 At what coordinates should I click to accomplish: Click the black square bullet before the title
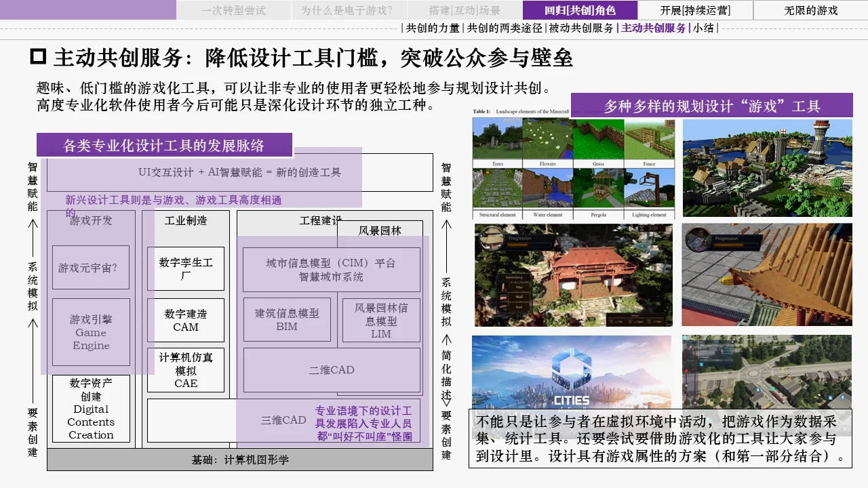tap(38, 58)
